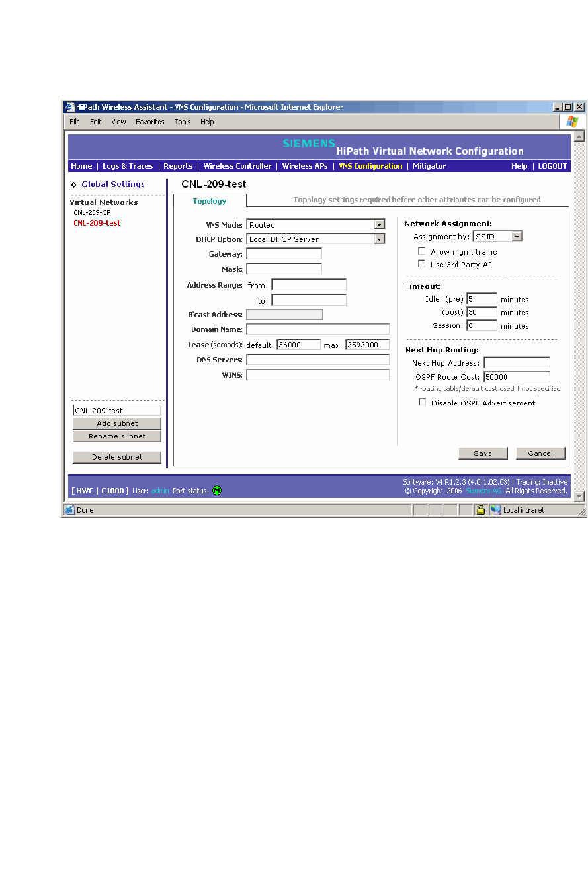Select the CNL-209-test virtual network in the sidebar
This screenshot has width=588, height=869.
tap(97, 223)
